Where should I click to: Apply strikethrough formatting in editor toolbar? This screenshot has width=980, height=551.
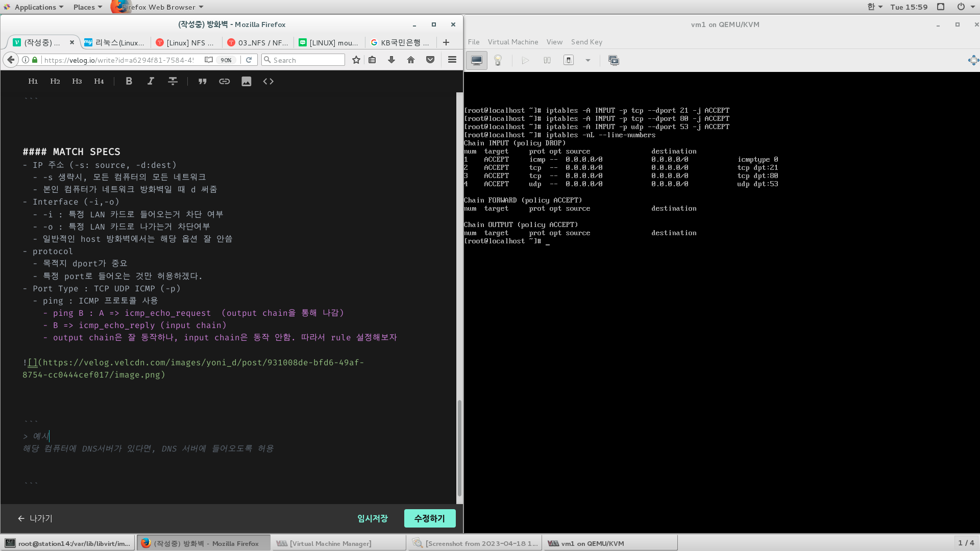point(173,81)
